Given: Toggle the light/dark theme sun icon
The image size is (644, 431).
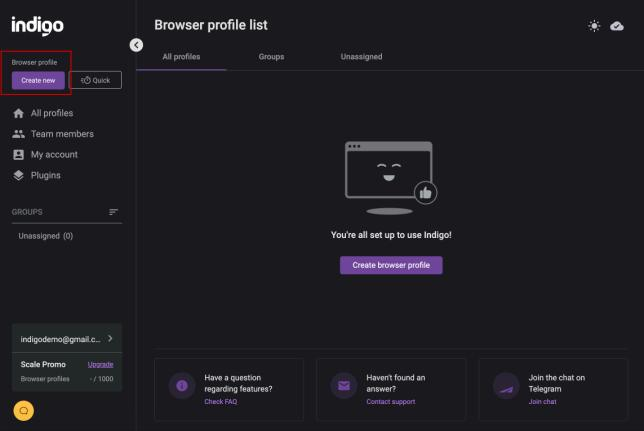Looking at the screenshot, I should pos(594,25).
